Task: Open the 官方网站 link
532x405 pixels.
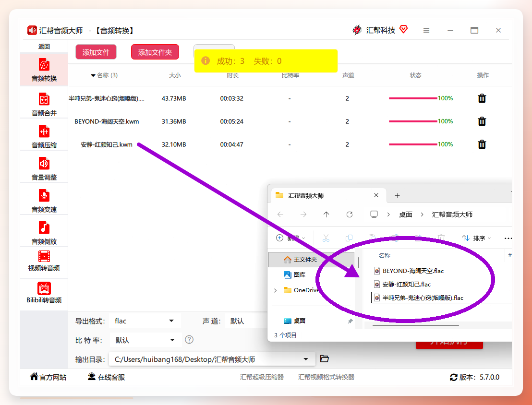Action: [x=48, y=377]
